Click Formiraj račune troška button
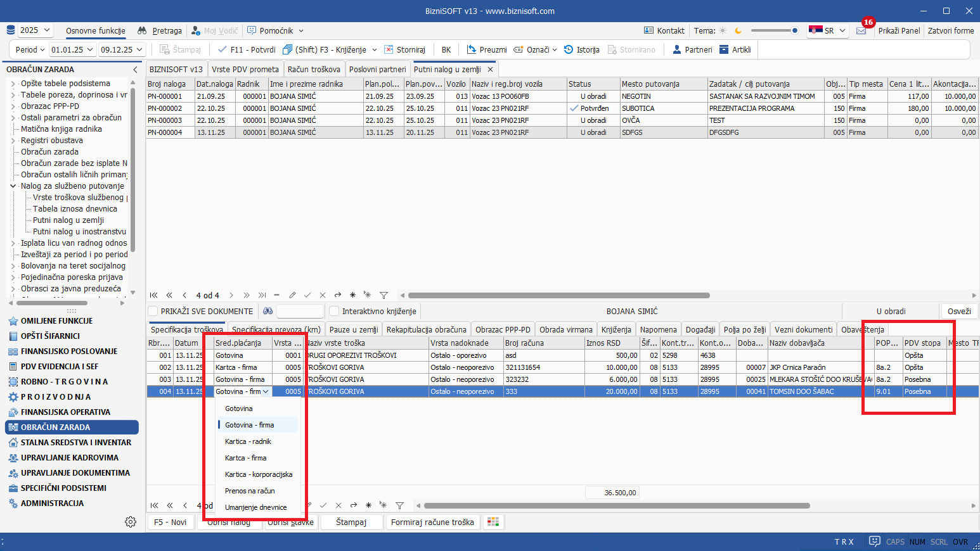Image resolution: width=980 pixels, height=551 pixels. click(432, 522)
